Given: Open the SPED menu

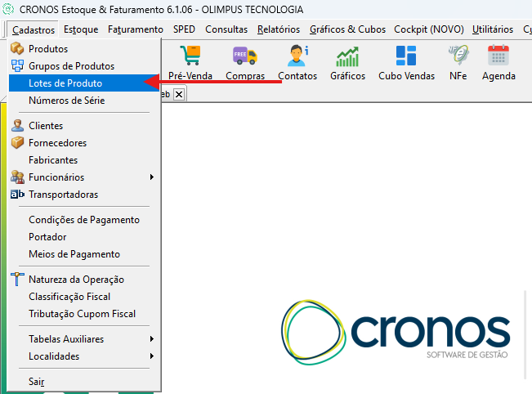Looking at the screenshot, I should click(184, 29).
